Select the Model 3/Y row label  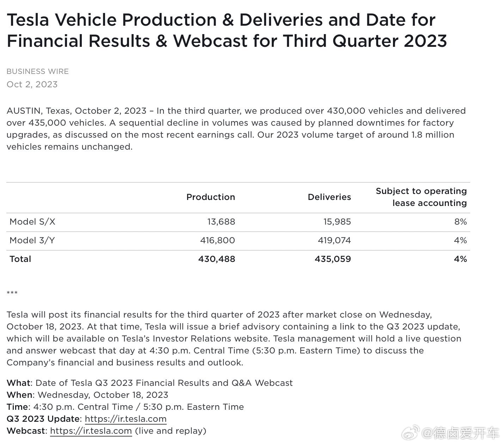tap(32, 240)
